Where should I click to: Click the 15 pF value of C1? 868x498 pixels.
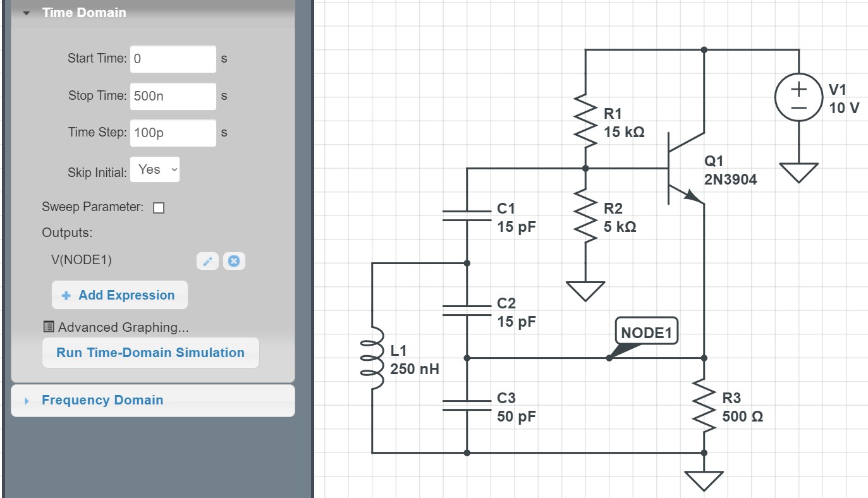517,227
